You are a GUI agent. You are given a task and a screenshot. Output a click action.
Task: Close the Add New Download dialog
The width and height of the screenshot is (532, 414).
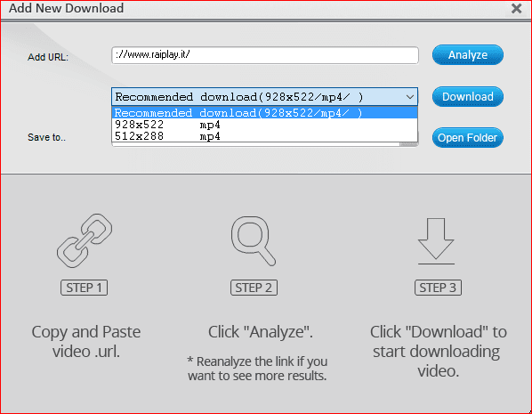(516, 9)
